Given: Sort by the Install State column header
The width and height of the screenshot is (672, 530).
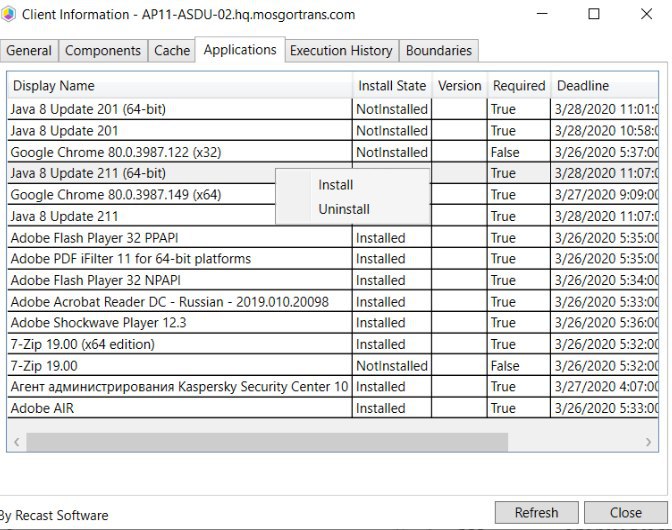Looking at the screenshot, I should [392, 85].
